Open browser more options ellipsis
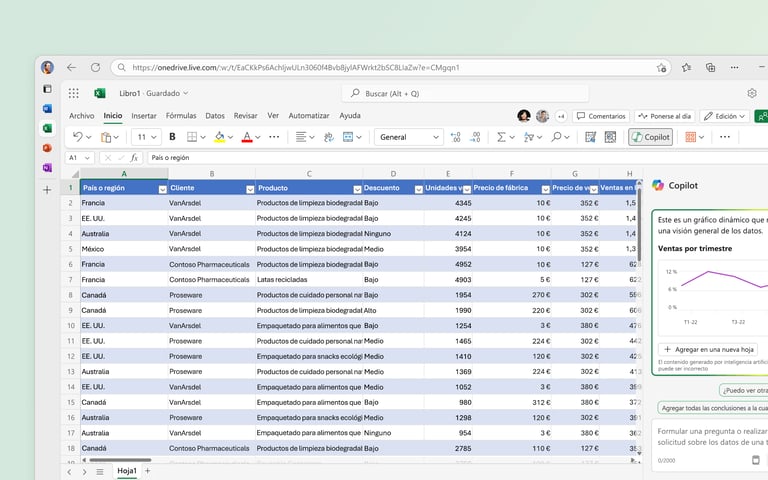768x480 pixels. pos(734,68)
